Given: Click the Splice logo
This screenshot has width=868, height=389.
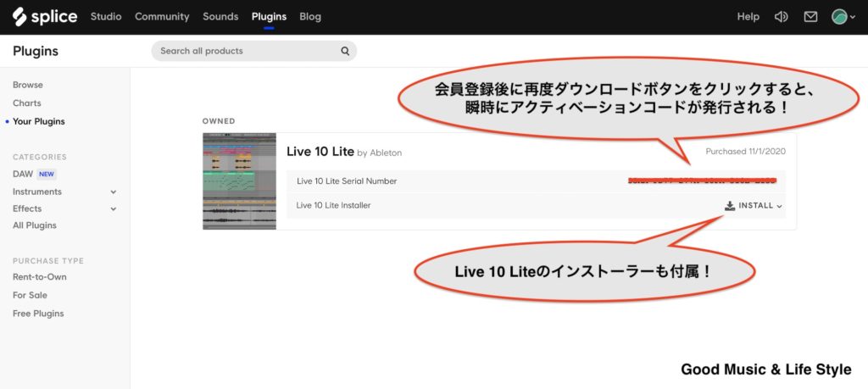Looking at the screenshot, I should tap(45, 17).
